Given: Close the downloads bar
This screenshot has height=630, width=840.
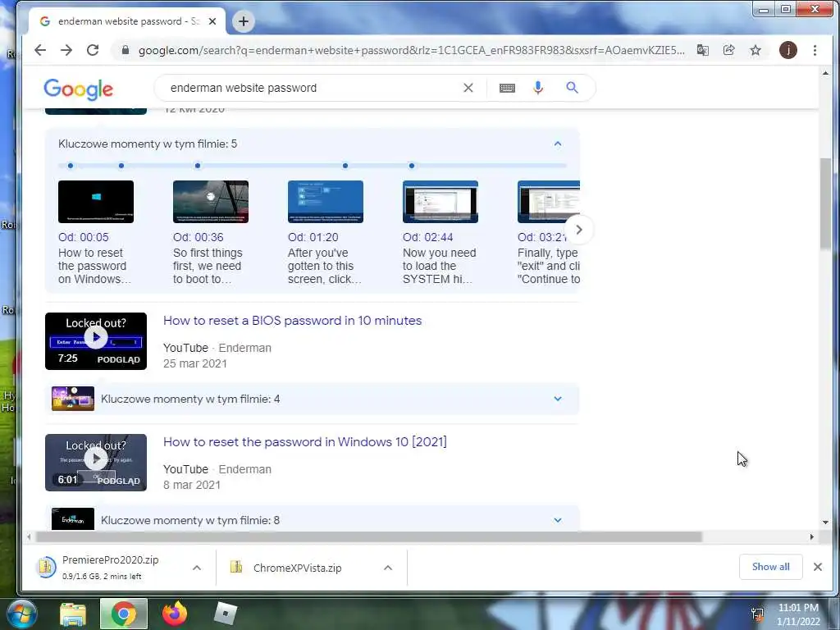Looking at the screenshot, I should [x=818, y=567].
